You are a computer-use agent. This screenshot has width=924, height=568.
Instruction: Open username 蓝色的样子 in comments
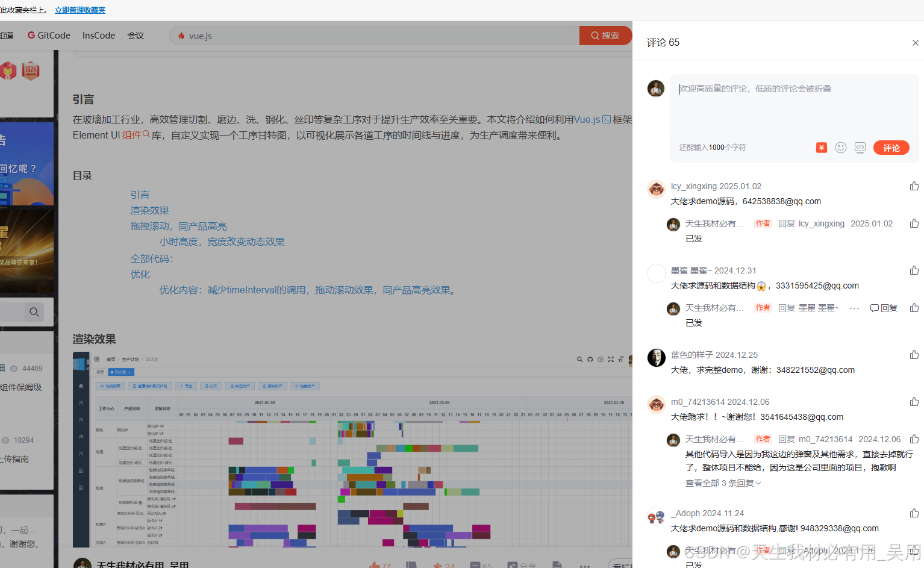(x=692, y=355)
